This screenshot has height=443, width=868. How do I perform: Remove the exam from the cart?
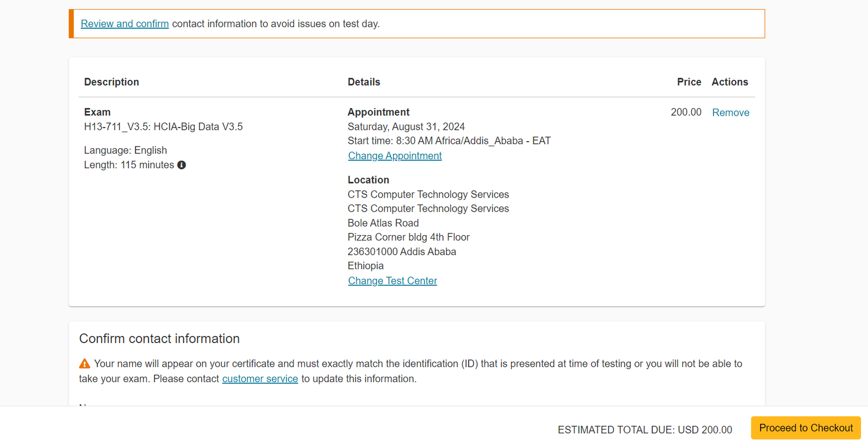[730, 112]
